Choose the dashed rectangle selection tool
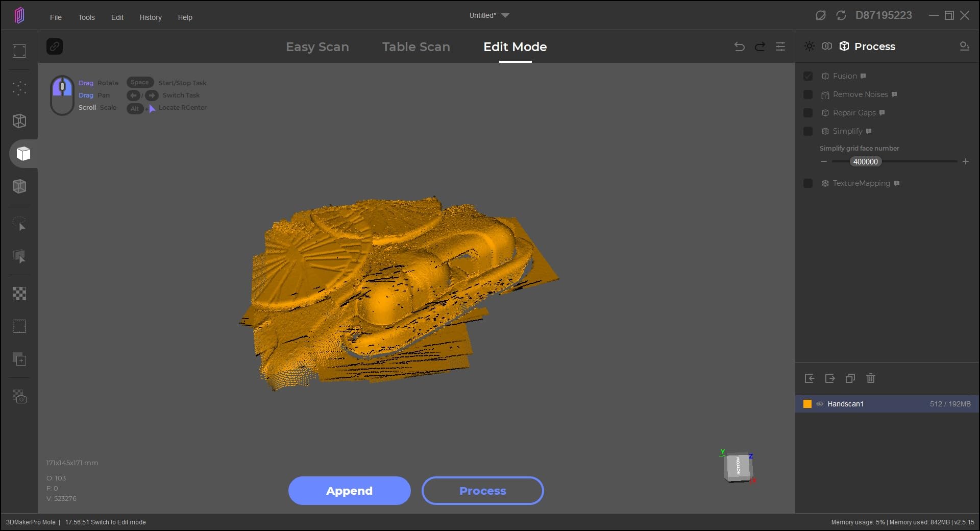This screenshot has height=531, width=980. pos(19,326)
